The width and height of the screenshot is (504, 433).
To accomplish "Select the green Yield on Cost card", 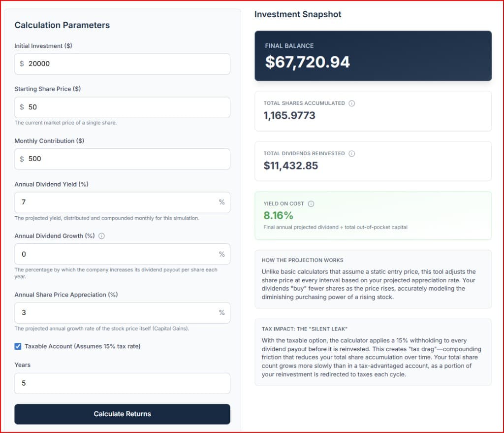I will coord(373,215).
